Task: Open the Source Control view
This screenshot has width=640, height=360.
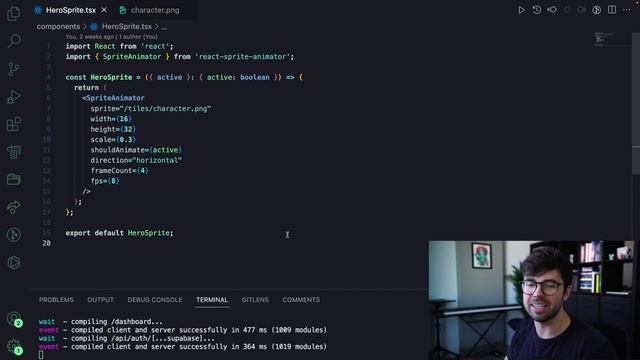Action: pyautogui.click(x=13, y=69)
